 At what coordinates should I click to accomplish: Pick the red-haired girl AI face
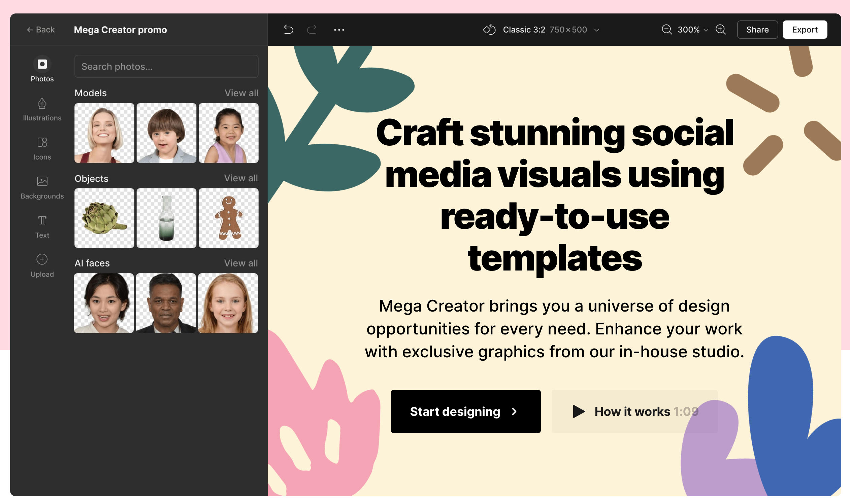pyautogui.click(x=228, y=303)
